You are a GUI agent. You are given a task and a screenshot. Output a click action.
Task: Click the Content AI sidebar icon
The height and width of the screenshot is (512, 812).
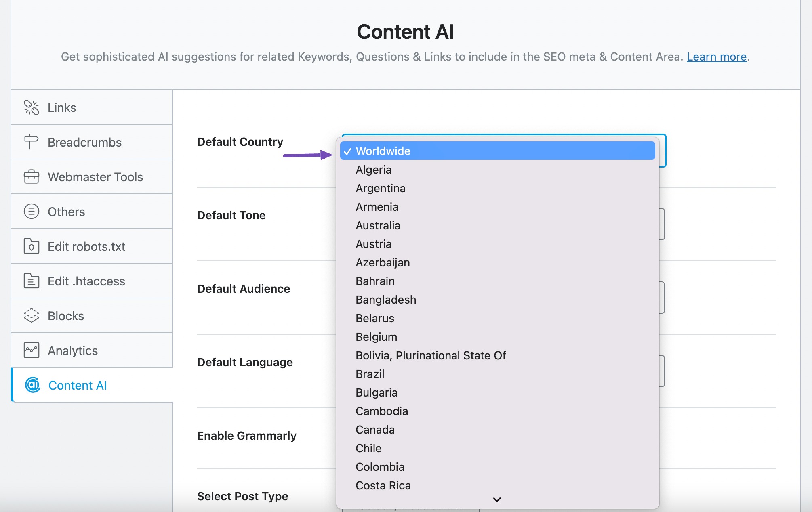[33, 385]
